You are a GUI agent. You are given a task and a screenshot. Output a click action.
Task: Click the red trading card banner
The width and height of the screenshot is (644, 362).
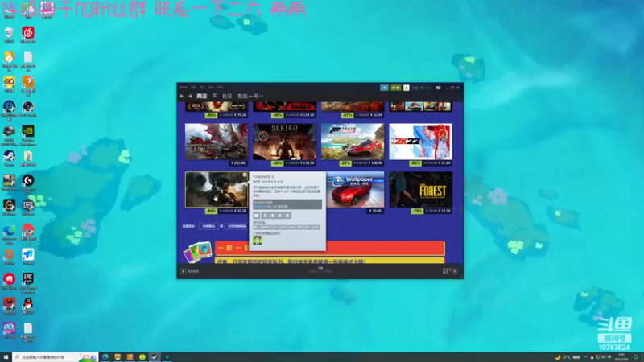point(329,248)
